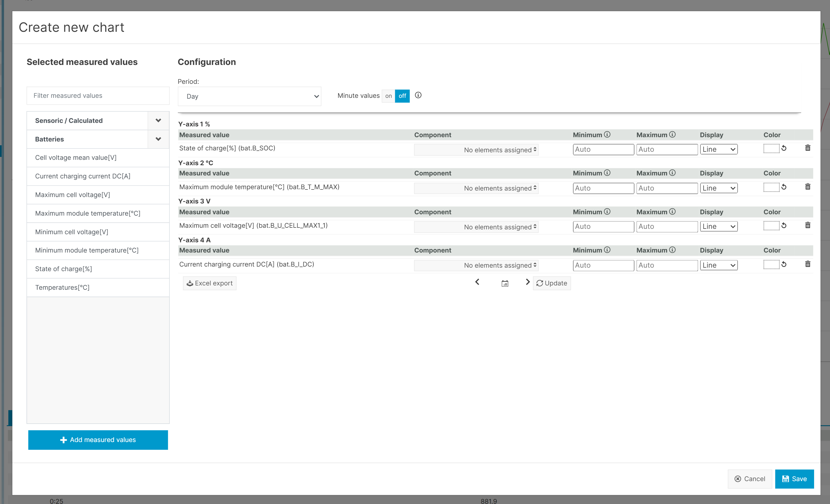Open Display dropdown for State of charge
Screen dimensions: 830x504
(x=718, y=149)
